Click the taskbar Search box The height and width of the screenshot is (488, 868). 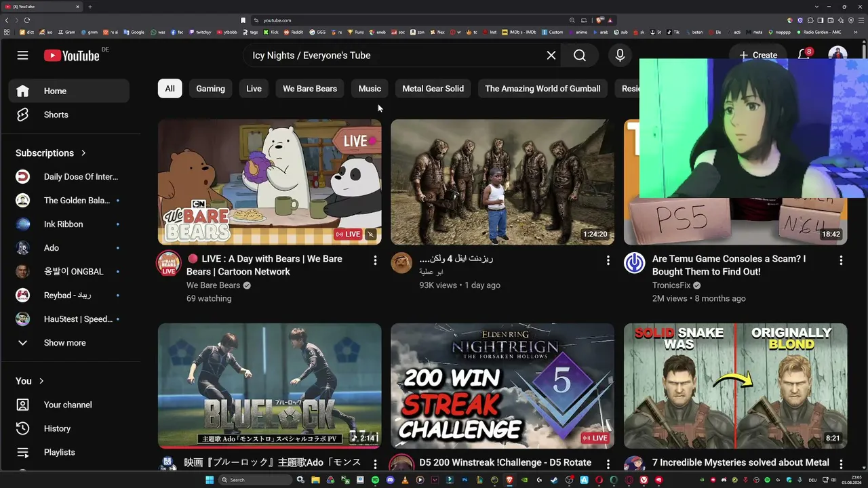click(256, 480)
